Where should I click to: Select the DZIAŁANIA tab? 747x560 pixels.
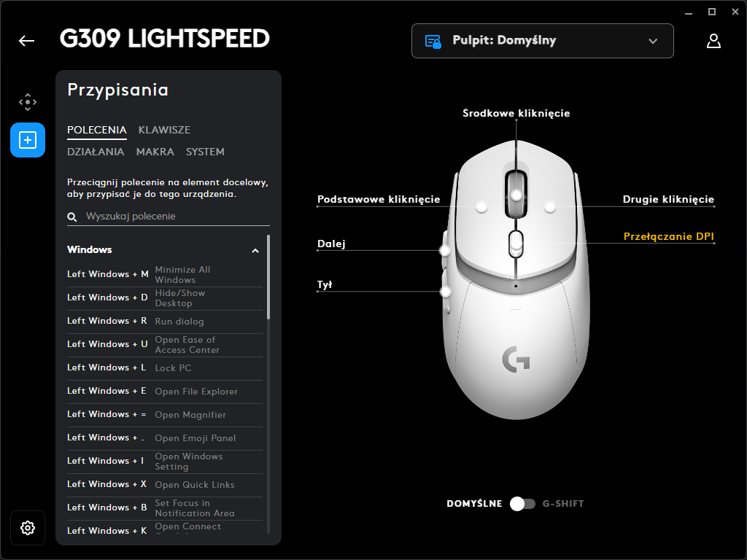96,152
